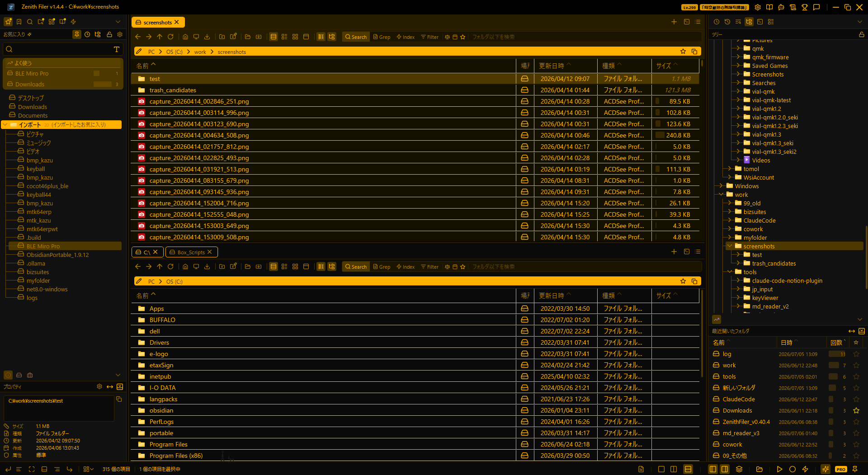Select capture_20260414_004634_508.png file row

415,135
